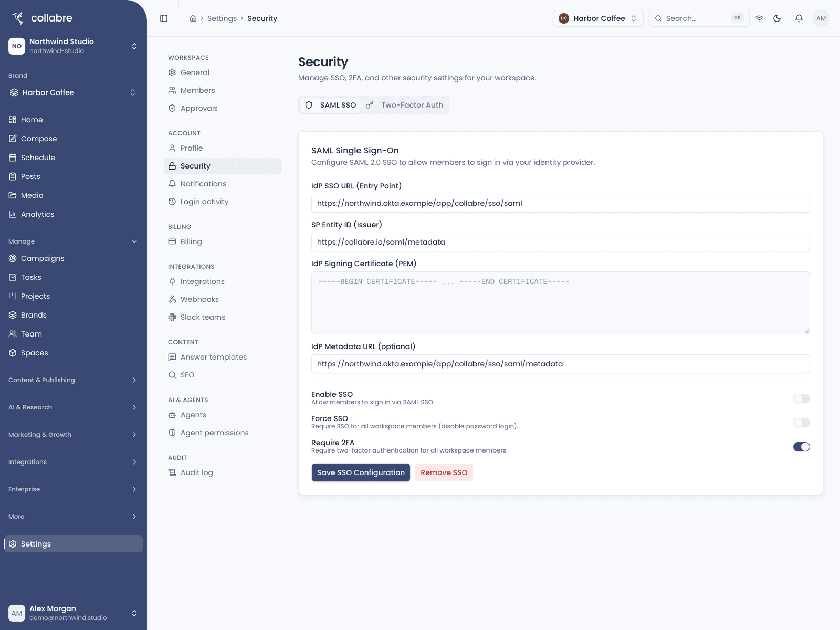
Task: Open Alex Morgan account menu
Action: pos(73,613)
